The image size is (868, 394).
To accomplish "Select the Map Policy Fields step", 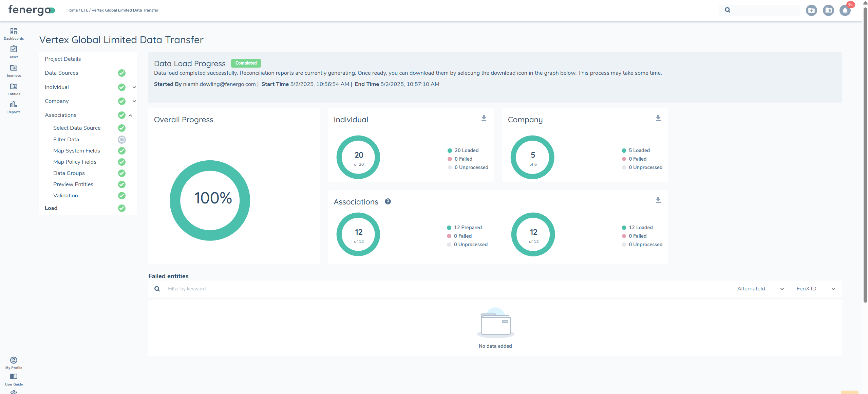I will coord(75,162).
